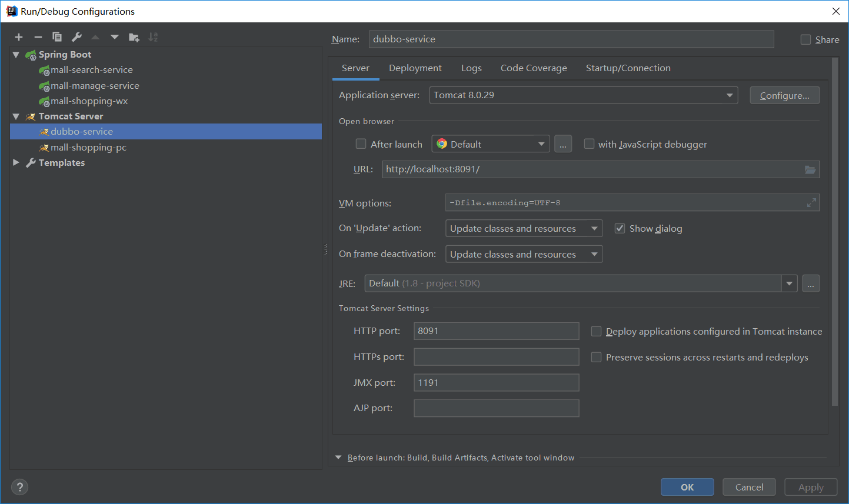Screen dimensions: 849x504
Task: Click the HTTP port field
Action: pyautogui.click(x=497, y=331)
